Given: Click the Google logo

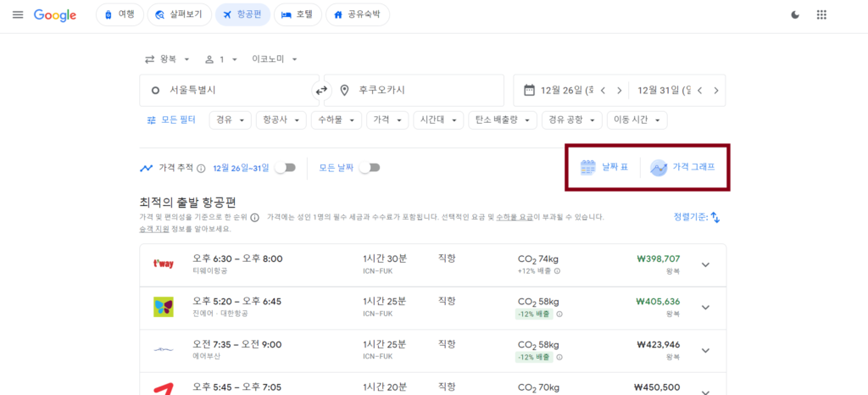Looking at the screenshot, I should click(55, 15).
